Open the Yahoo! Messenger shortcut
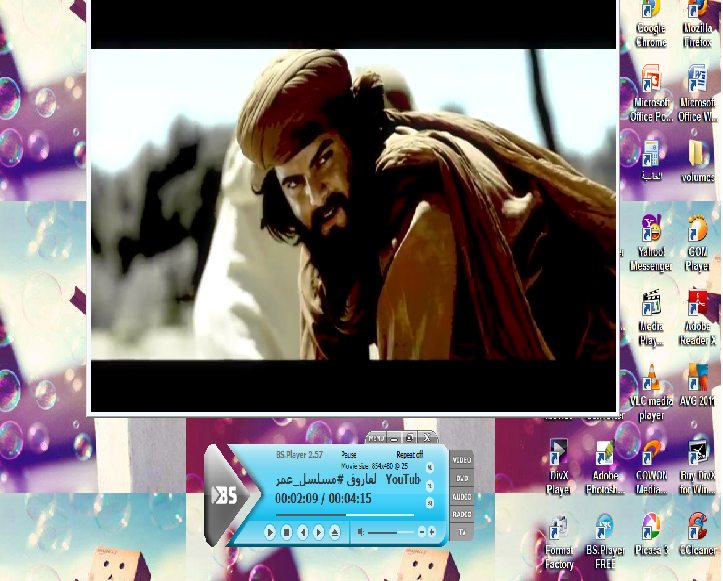The height and width of the screenshot is (581, 723). (651, 243)
